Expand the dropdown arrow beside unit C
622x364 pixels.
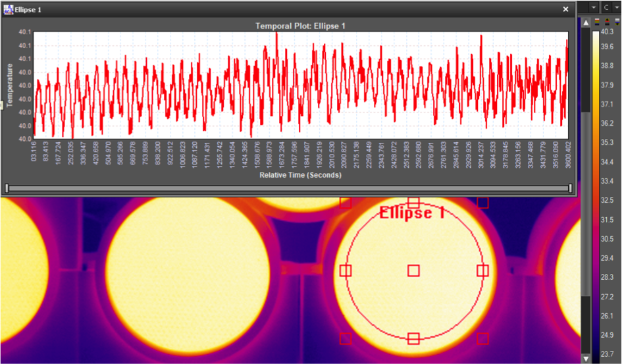pyautogui.click(x=617, y=7)
